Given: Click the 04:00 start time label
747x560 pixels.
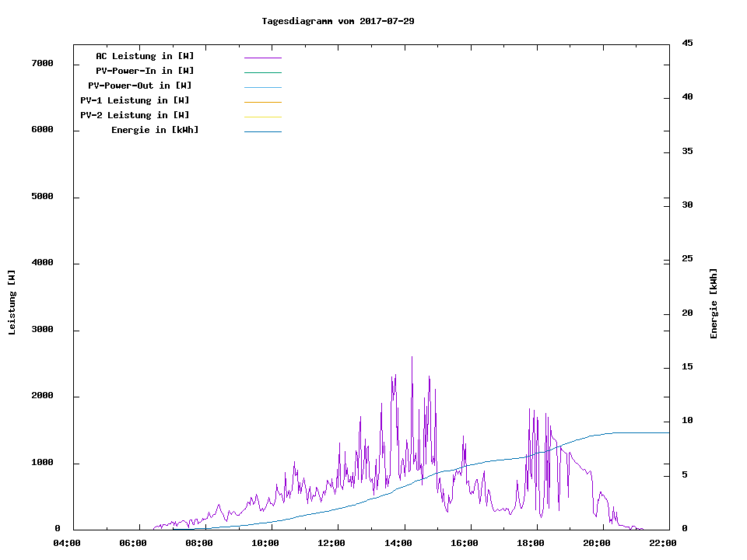Looking at the screenshot, I should pos(68,543).
